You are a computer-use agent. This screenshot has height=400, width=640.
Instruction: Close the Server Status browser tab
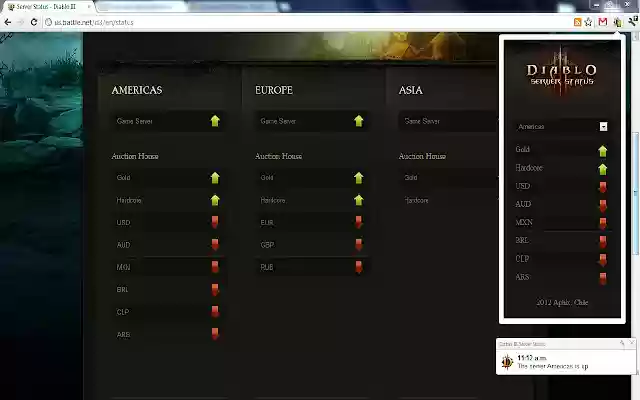coord(89,7)
